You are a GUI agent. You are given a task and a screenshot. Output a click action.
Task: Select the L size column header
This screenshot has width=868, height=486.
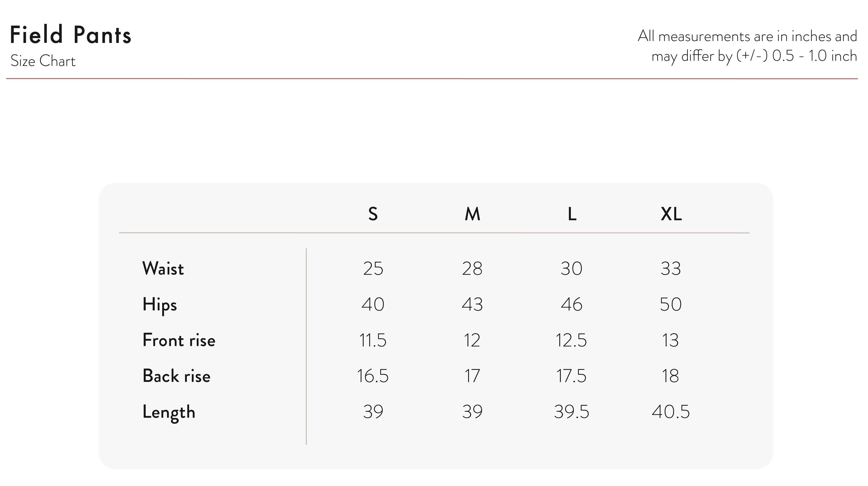click(572, 214)
